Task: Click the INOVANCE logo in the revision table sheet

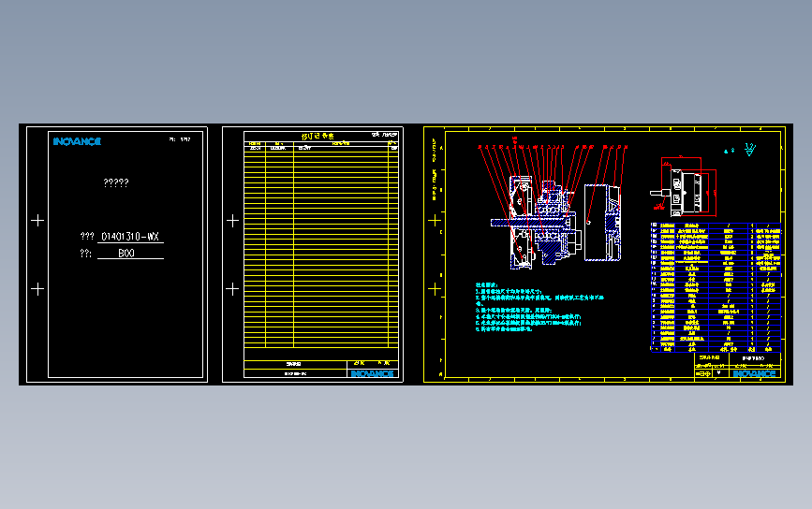Action: [x=373, y=373]
